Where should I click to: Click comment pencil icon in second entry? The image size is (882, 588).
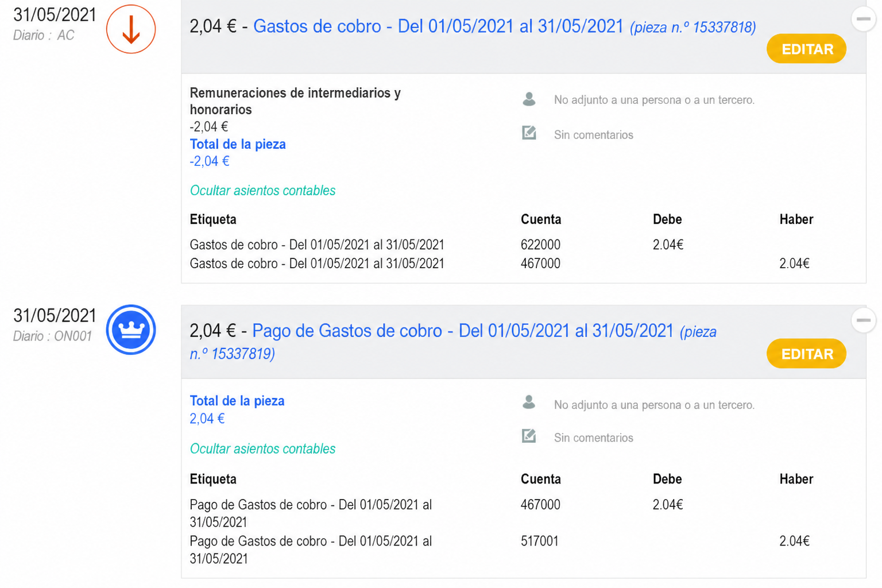pyautogui.click(x=529, y=436)
